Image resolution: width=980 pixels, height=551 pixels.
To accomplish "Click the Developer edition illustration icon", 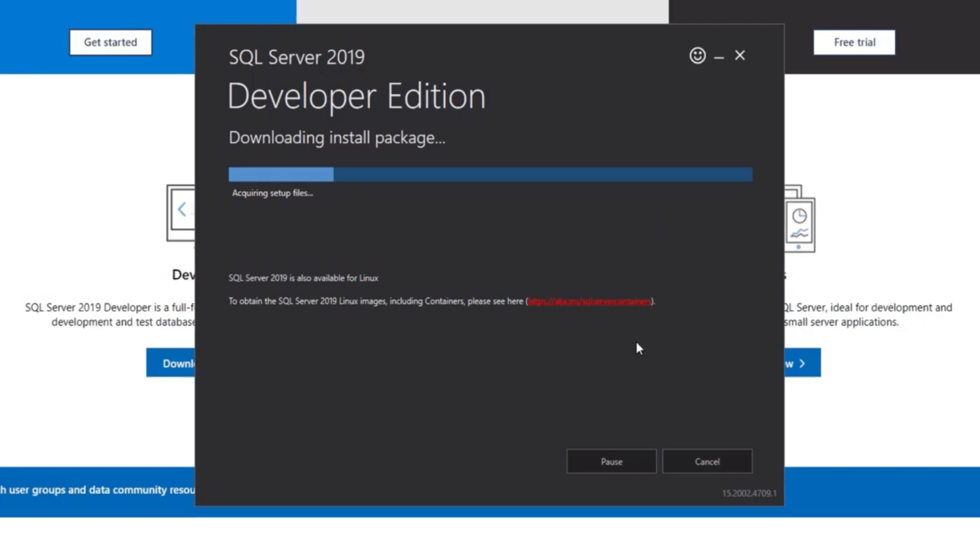I will tap(181, 213).
